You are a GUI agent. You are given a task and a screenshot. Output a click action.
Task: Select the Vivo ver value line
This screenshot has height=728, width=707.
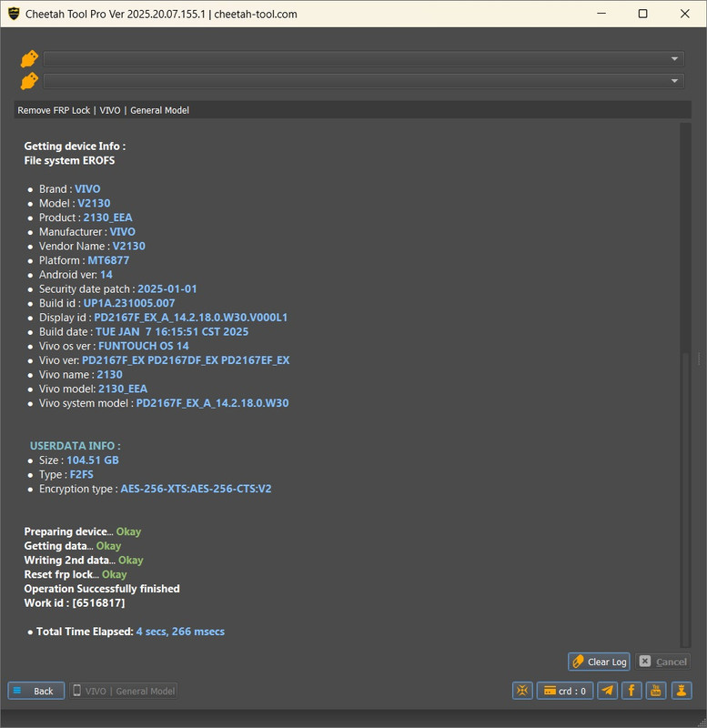click(186, 360)
